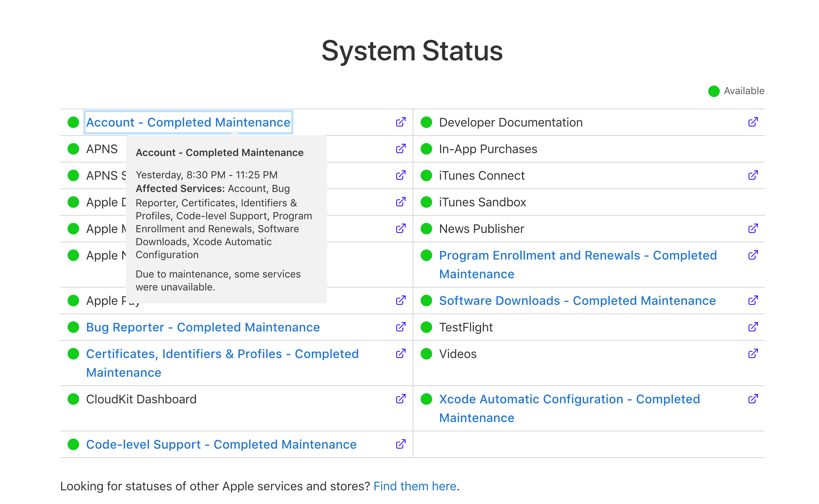Click green status dot beside iTunes Sandbox

(426, 202)
